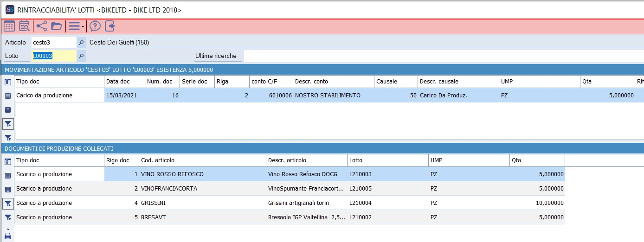Click the Articolo field lookup magnifier
This screenshot has width=644, height=242.
tap(81, 43)
